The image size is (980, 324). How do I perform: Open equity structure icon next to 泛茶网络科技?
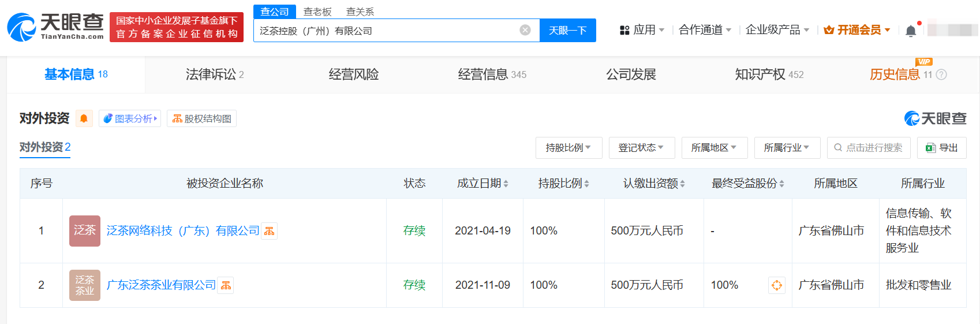[x=270, y=231]
